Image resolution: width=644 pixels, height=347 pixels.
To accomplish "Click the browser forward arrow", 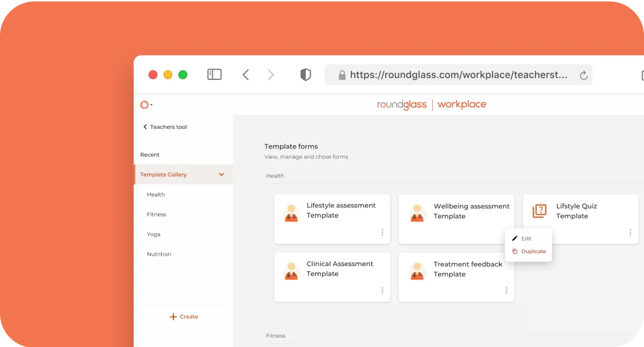I will coord(271,75).
